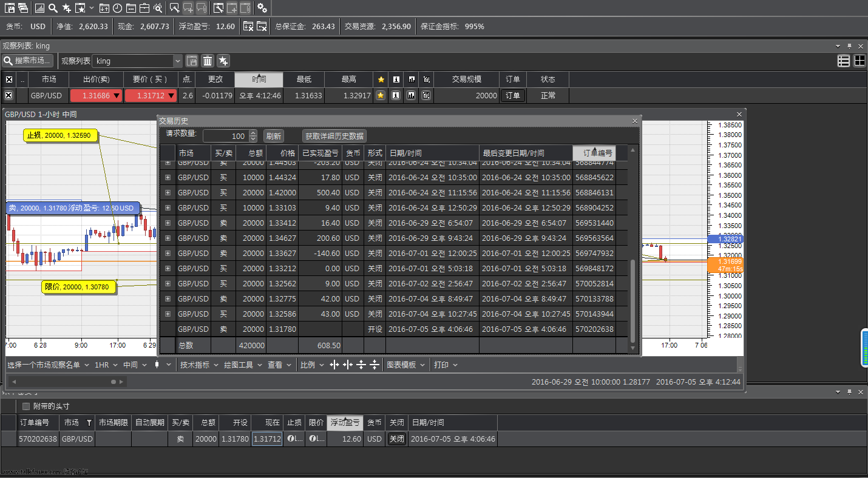Open the chart icon in top toolbar
The image size is (868, 478).
tap(40, 8)
